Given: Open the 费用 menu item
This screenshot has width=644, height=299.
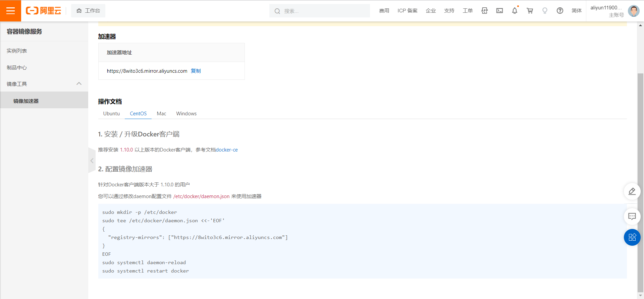Looking at the screenshot, I should click(384, 11).
